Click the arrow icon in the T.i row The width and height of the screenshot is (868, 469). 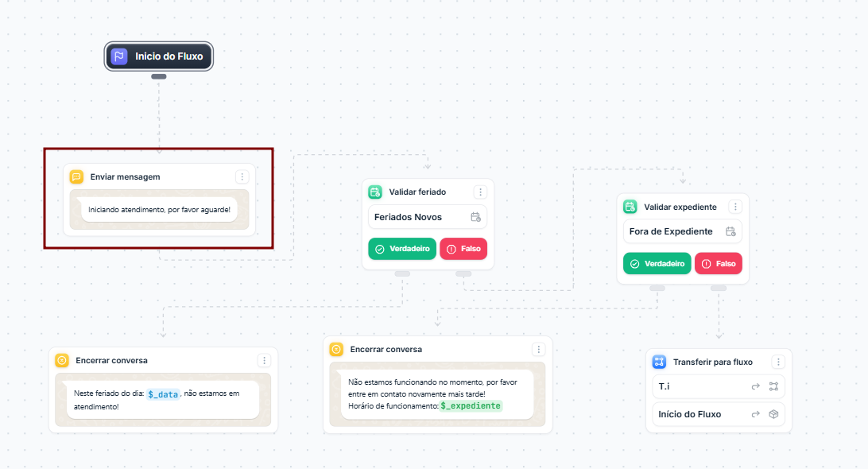756,386
